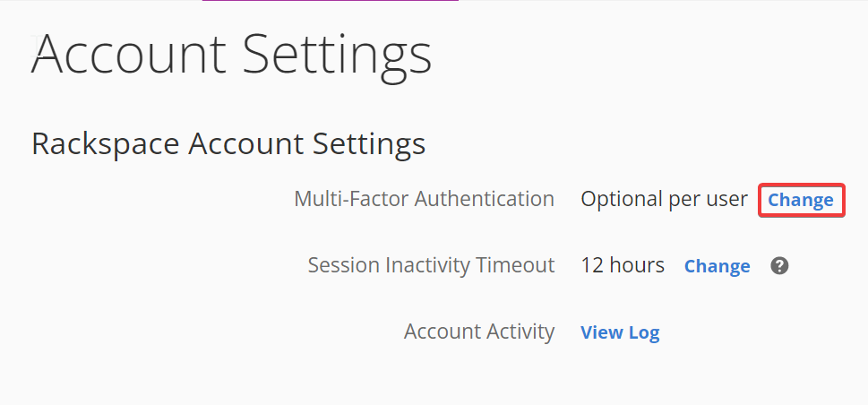Click the Multi-Factor Authentication label

pyautogui.click(x=424, y=198)
